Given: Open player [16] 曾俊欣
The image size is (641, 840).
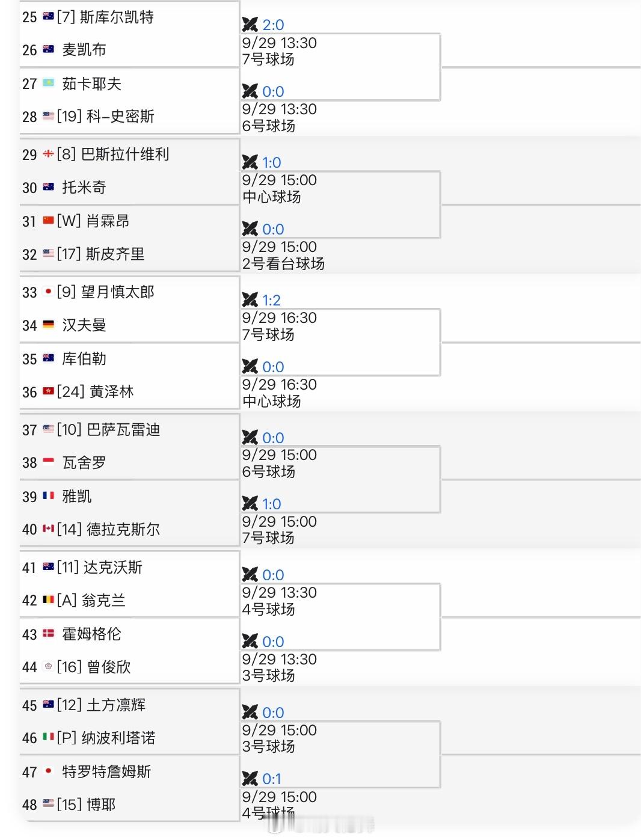Looking at the screenshot, I should pyautogui.click(x=94, y=667).
